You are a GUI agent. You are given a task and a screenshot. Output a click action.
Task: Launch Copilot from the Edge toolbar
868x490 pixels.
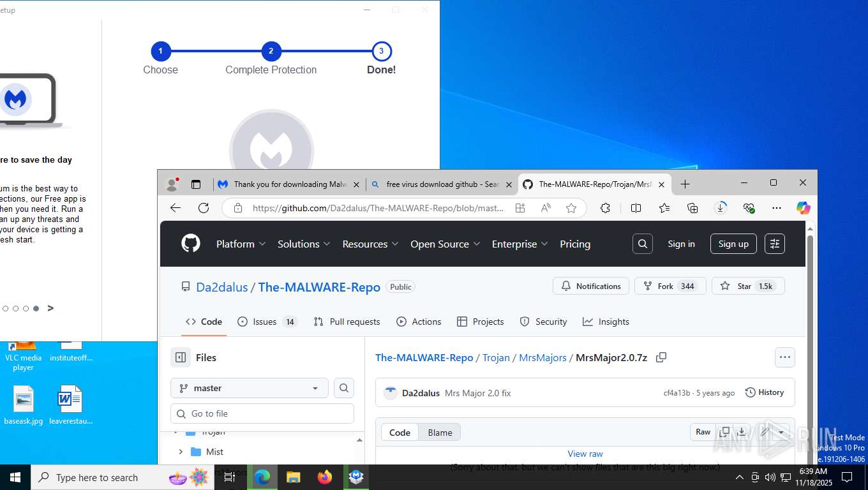click(803, 208)
